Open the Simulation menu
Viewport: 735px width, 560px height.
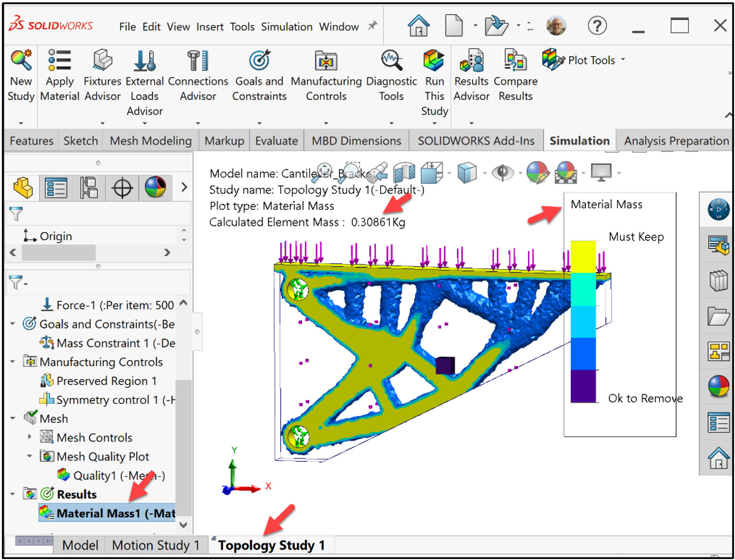coord(286,26)
